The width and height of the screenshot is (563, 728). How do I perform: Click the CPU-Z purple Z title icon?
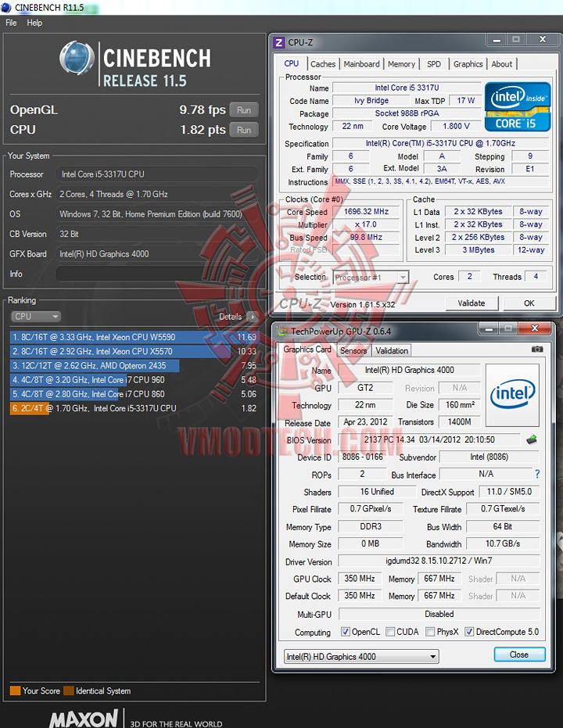coord(279,43)
